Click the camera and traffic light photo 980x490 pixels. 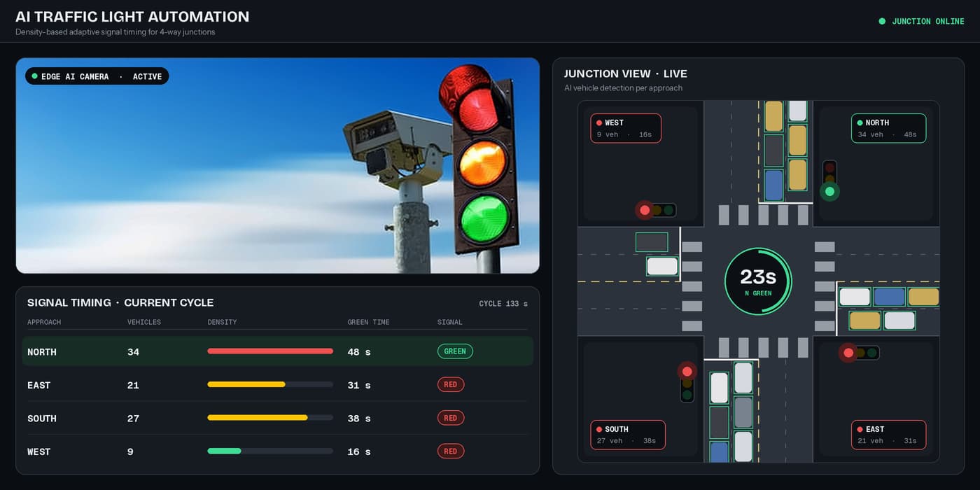coord(278,165)
